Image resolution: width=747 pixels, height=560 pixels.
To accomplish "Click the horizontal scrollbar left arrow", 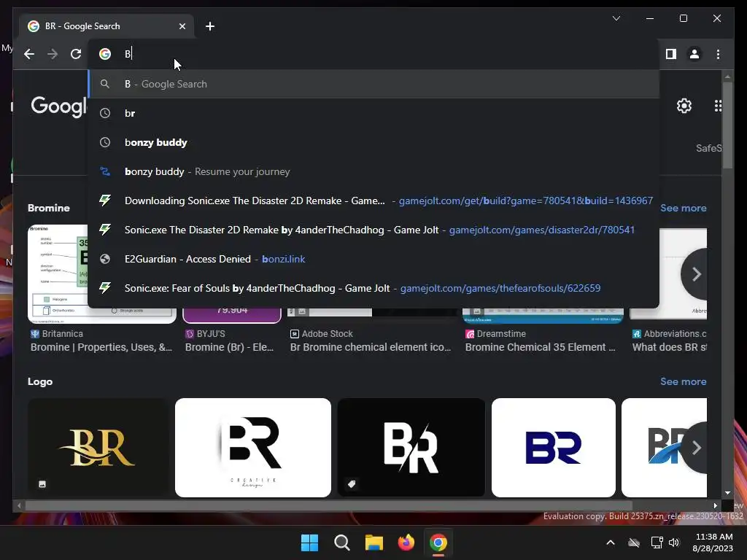I will [x=19, y=506].
